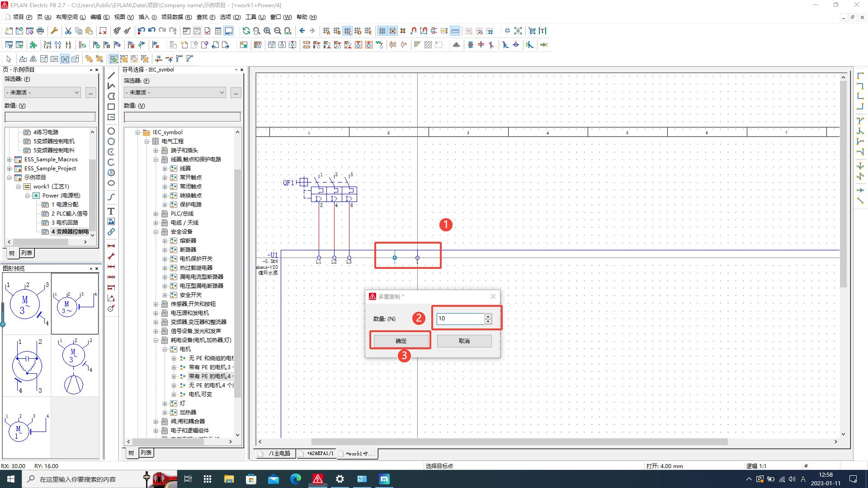Select the text tool T icon
This screenshot has height=488, width=868.
point(111,211)
